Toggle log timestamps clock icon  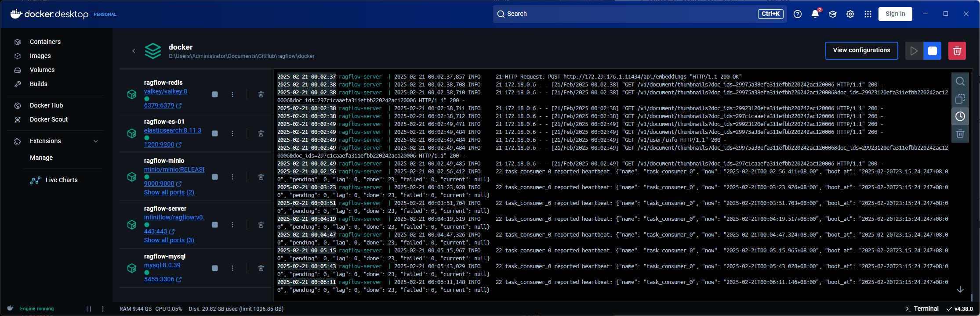point(960,116)
